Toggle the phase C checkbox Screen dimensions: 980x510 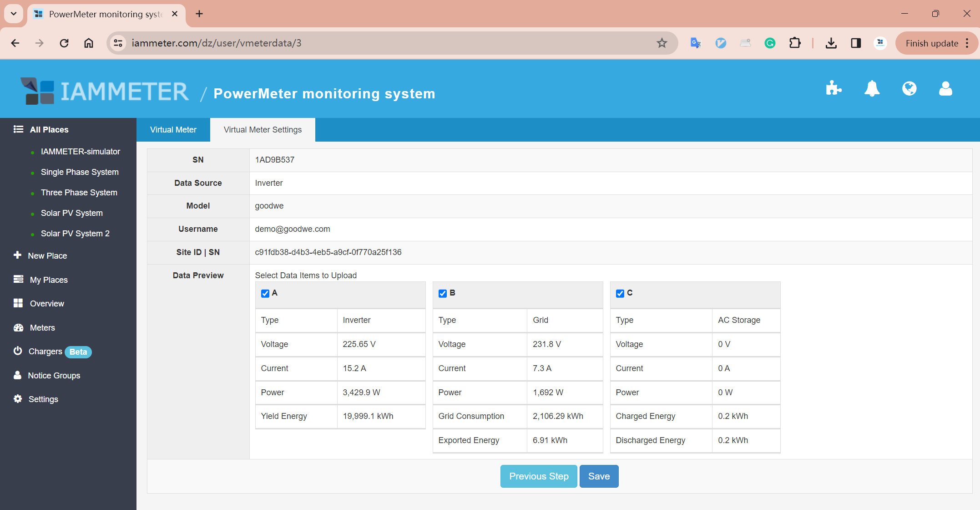(x=620, y=293)
